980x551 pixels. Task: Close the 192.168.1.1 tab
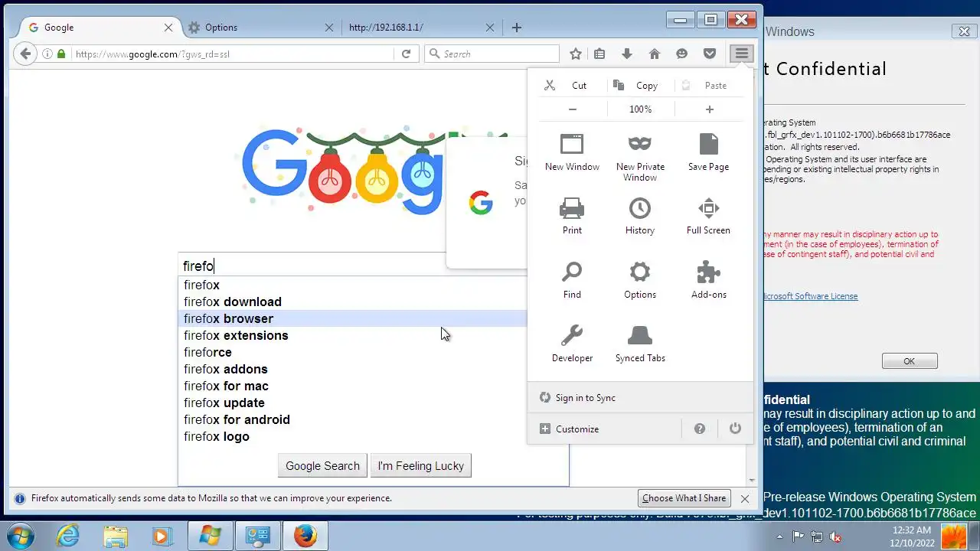pos(490,28)
